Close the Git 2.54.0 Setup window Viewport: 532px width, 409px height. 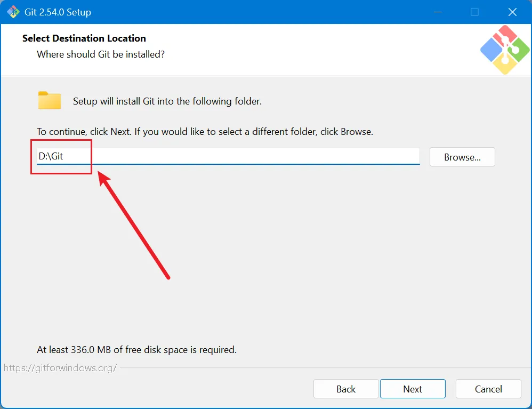pyautogui.click(x=512, y=12)
